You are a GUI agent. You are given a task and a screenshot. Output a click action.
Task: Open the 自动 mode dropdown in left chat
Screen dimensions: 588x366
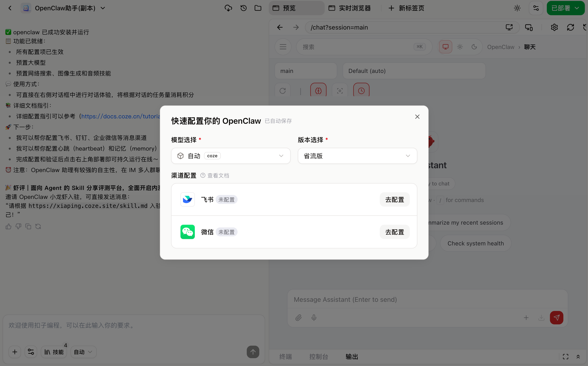tap(83, 352)
